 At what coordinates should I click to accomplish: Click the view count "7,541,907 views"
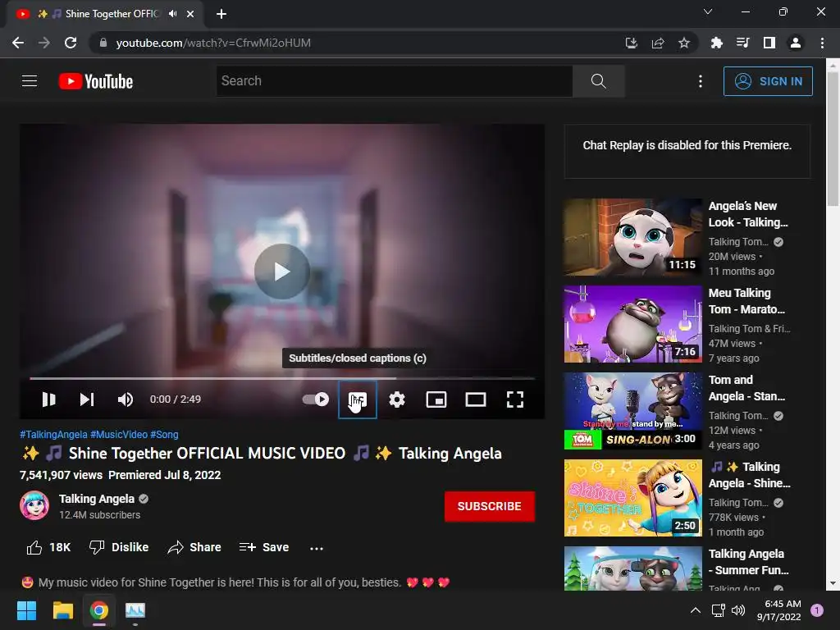(x=61, y=475)
